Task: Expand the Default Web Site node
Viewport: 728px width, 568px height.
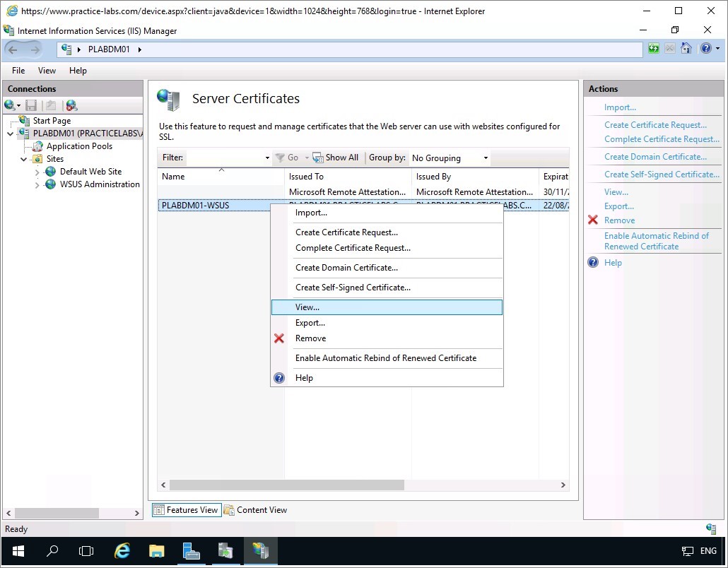Action: click(37, 172)
